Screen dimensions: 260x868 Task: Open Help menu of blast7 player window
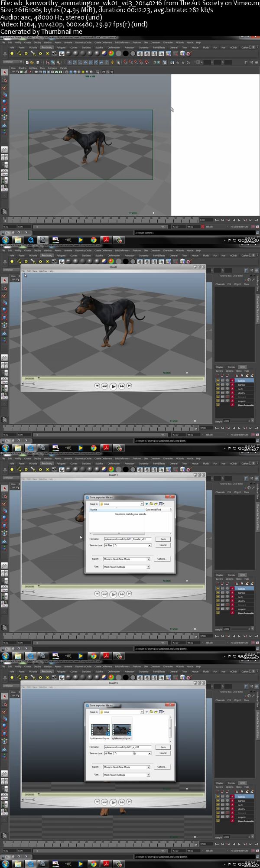(51, 271)
